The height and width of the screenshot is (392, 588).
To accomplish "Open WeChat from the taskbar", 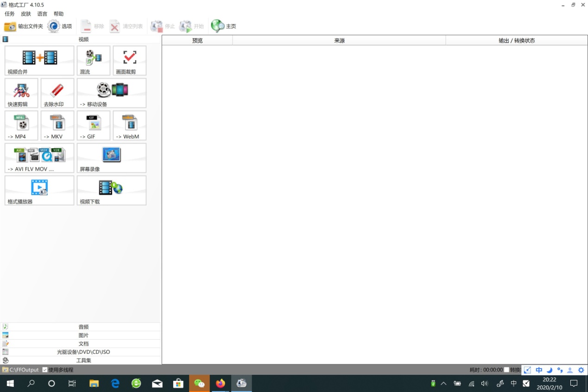I will pos(199,383).
